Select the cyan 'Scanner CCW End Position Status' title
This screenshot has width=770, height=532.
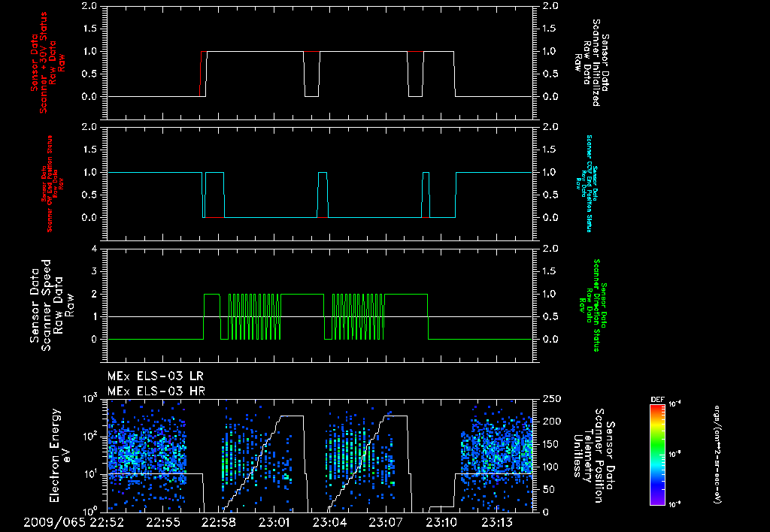coord(590,183)
